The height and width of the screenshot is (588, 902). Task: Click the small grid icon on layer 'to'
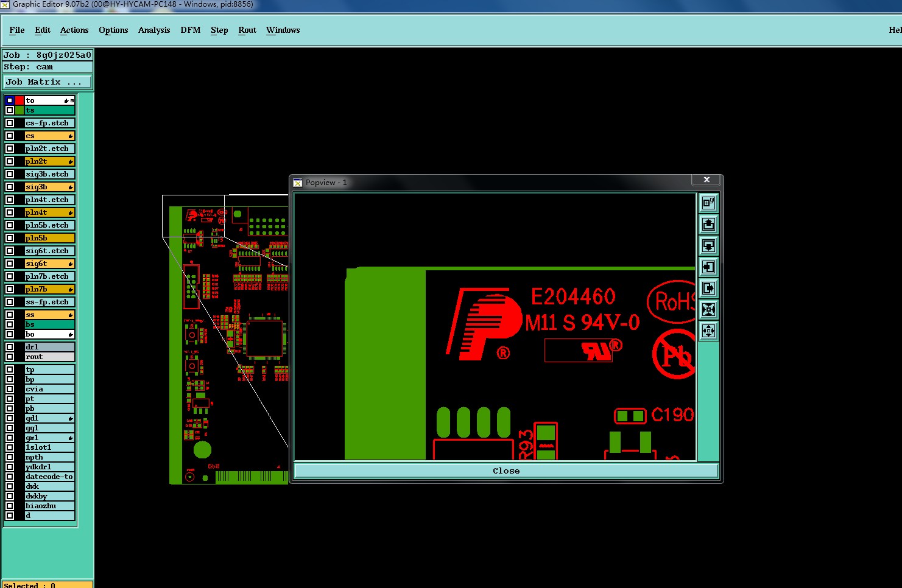[x=72, y=100]
